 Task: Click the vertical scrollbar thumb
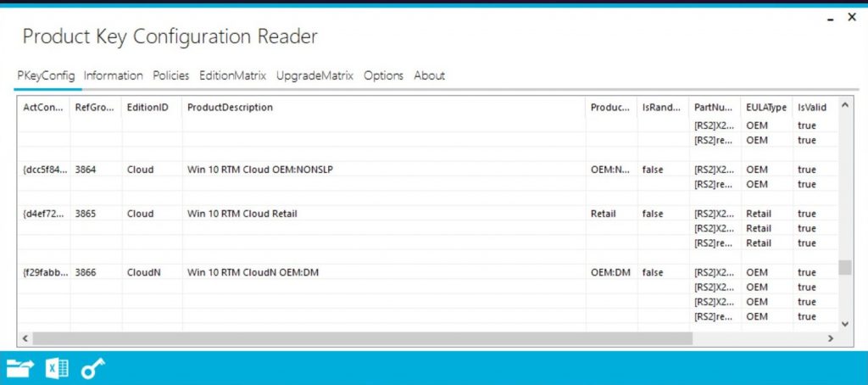[845, 267]
